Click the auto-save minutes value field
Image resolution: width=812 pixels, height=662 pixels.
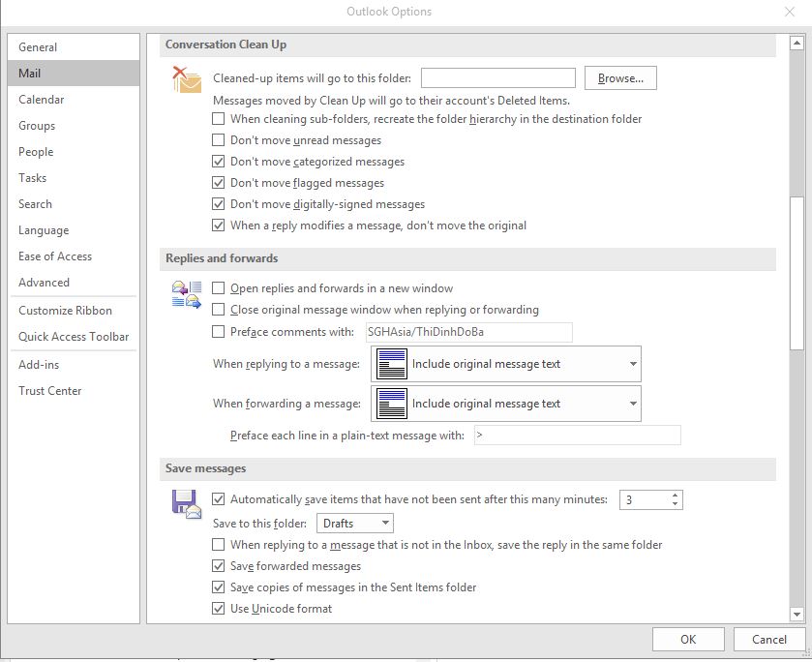tap(645, 499)
